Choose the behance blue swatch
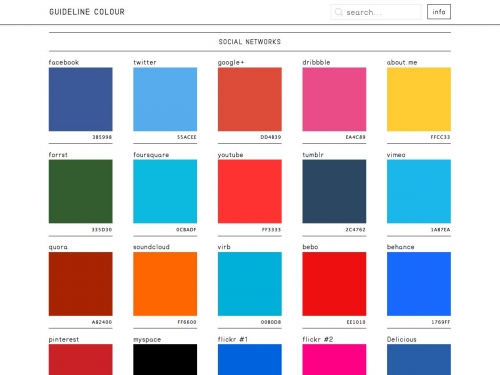The height and width of the screenshot is (375, 500). tap(419, 284)
